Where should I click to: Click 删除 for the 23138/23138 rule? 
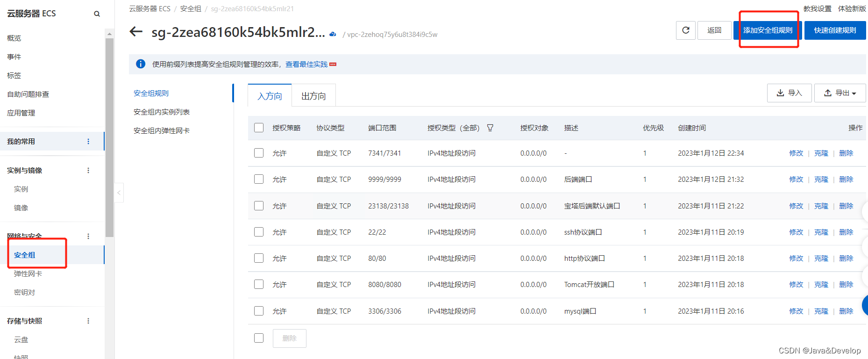846,206
